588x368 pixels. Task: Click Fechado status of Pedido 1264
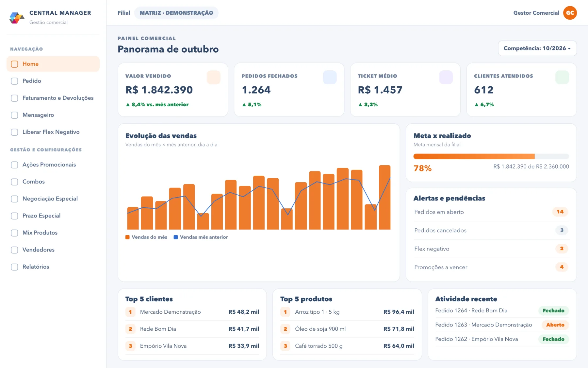click(553, 310)
